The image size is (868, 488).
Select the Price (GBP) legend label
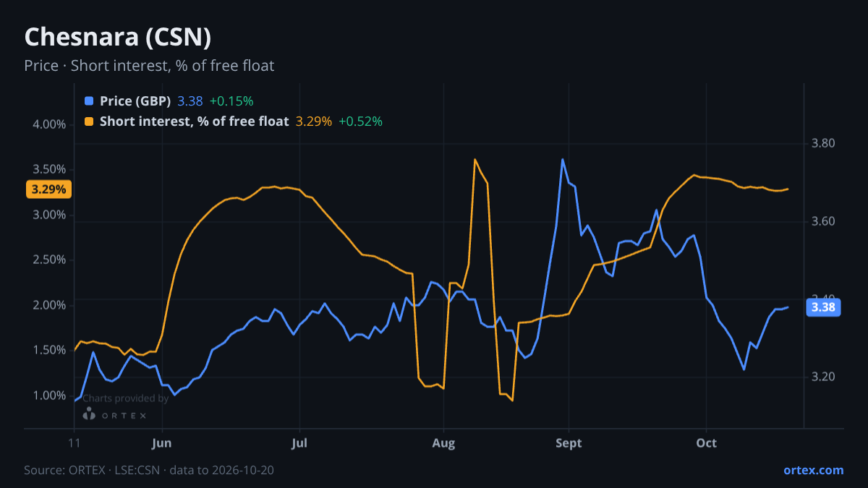(135, 101)
